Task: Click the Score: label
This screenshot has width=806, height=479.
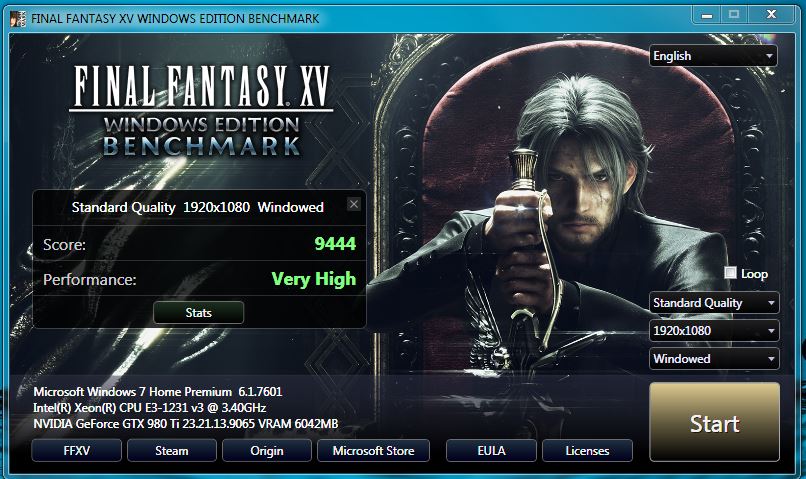Action: [x=64, y=245]
